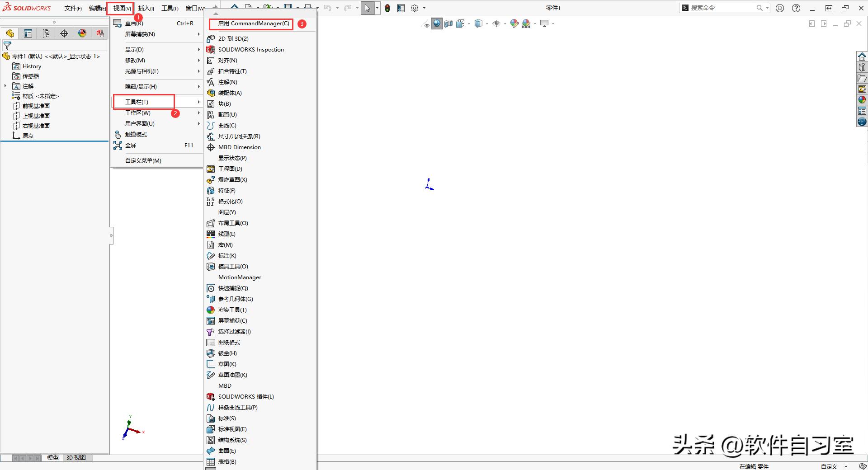This screenshot has width=868, height=470.
Task: Open the Design Library panel
Action: coord(862,67)
